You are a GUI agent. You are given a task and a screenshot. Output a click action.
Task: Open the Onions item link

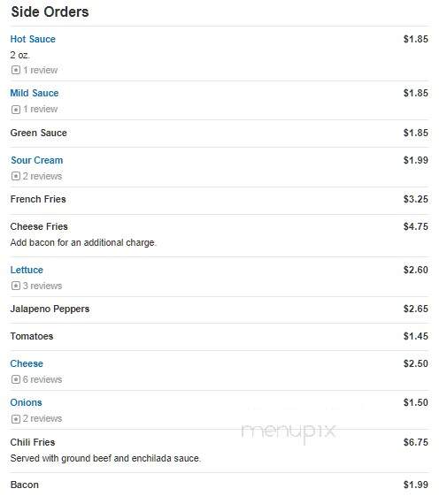pyautogui.click(x=26, y=402)
